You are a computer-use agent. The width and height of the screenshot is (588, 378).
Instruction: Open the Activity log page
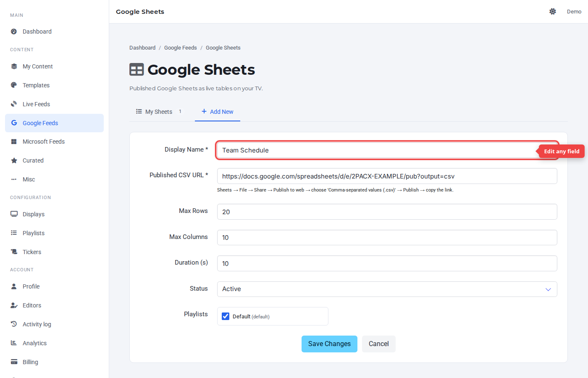[x=54, y=324]
